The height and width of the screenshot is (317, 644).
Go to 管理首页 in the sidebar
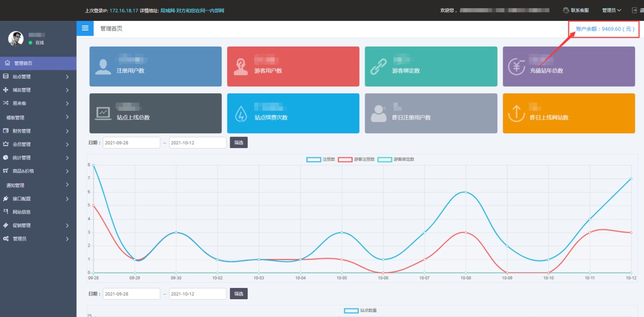click(24, 63)
